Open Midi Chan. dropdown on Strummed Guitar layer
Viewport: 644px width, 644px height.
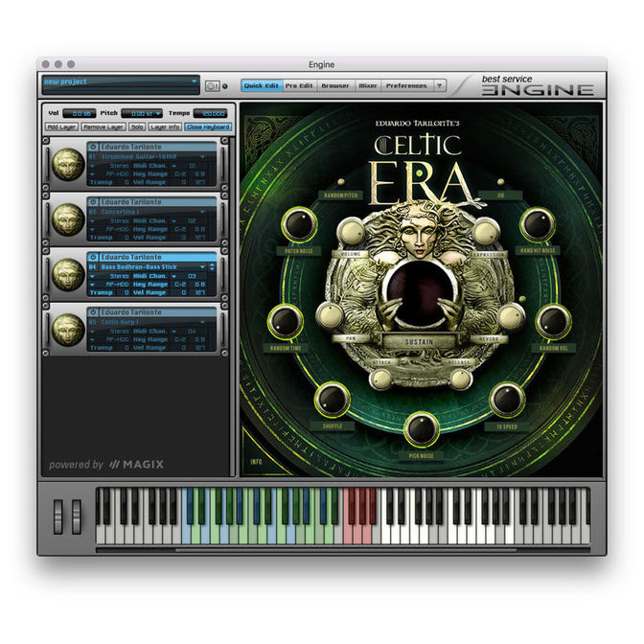click(x=174, y=166)
